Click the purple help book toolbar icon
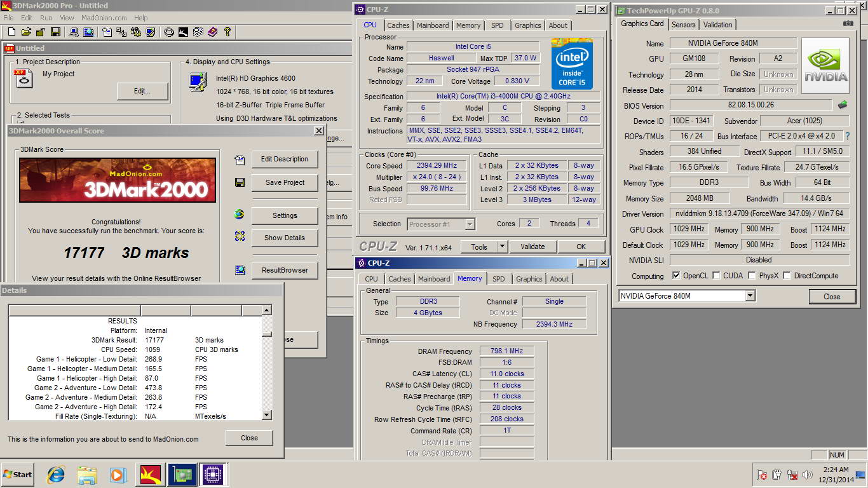 (212, 32)
